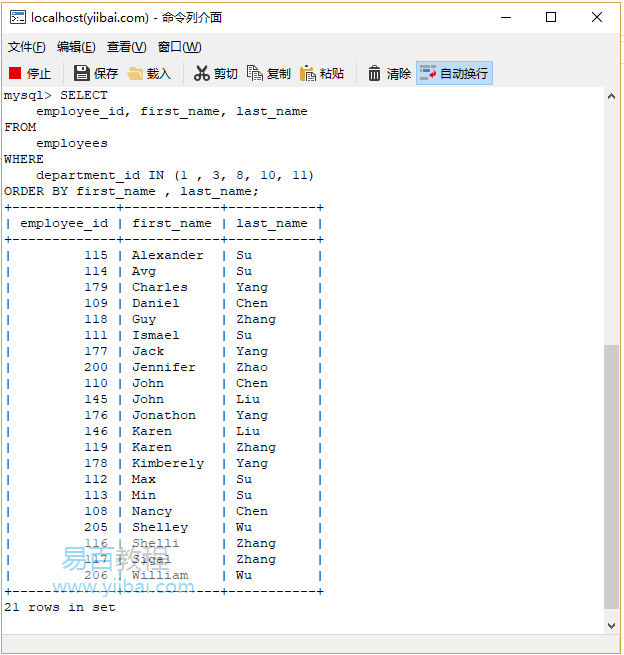Click the scrollbar down arrow
The width and height of the screenshot is (624, 655).
(611, 624)
